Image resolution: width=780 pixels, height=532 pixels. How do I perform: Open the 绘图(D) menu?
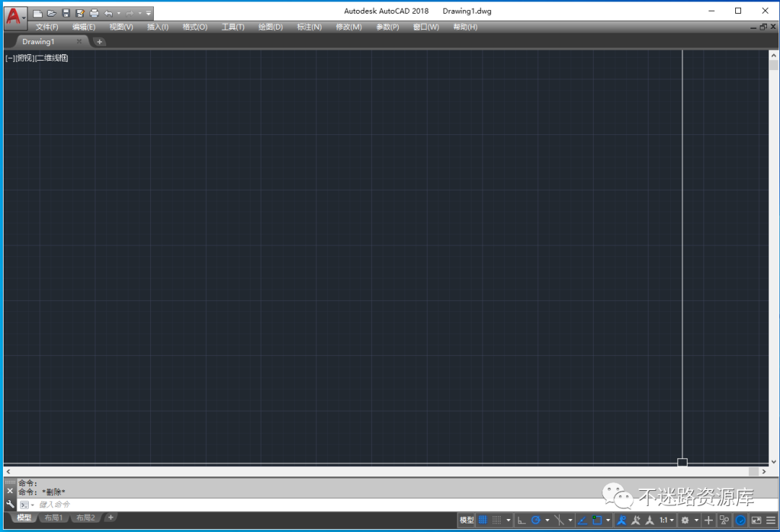point(270,27)
